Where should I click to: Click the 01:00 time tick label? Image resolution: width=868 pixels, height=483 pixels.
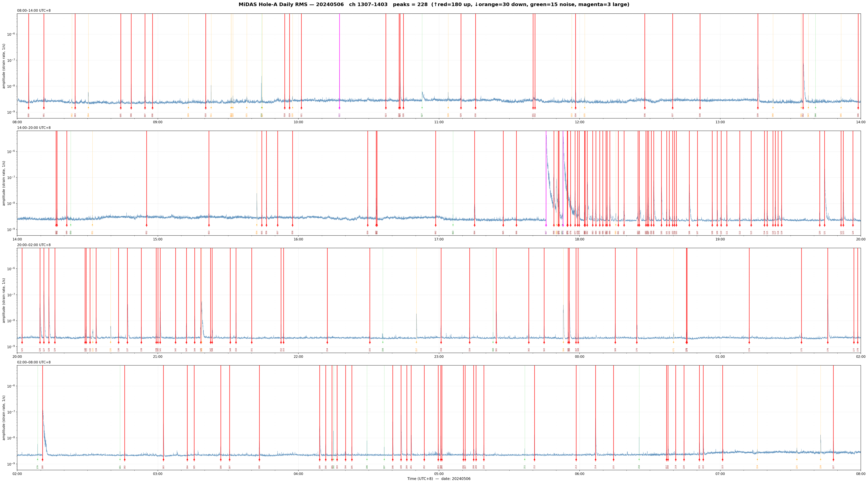[720, 356]
